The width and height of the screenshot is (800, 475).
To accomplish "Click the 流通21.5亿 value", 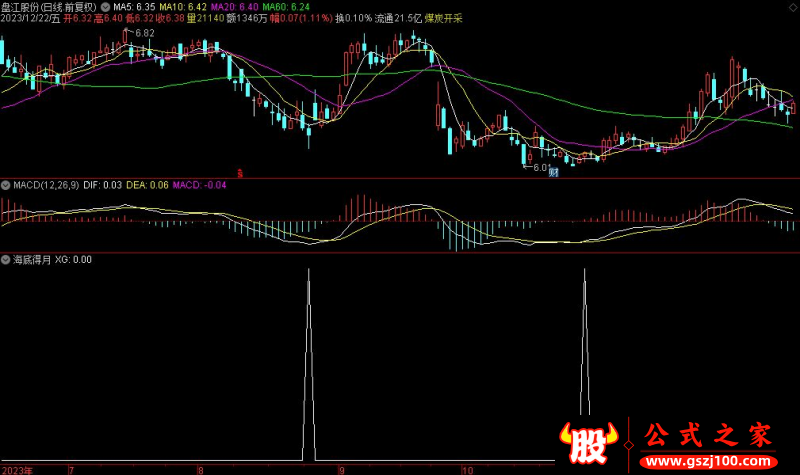I will click(398, 18).
